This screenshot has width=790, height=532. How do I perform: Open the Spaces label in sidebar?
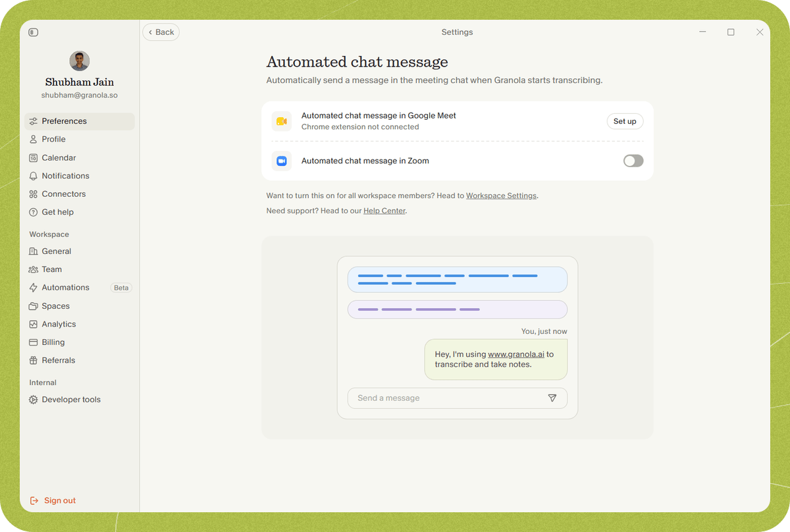[56, 306]
